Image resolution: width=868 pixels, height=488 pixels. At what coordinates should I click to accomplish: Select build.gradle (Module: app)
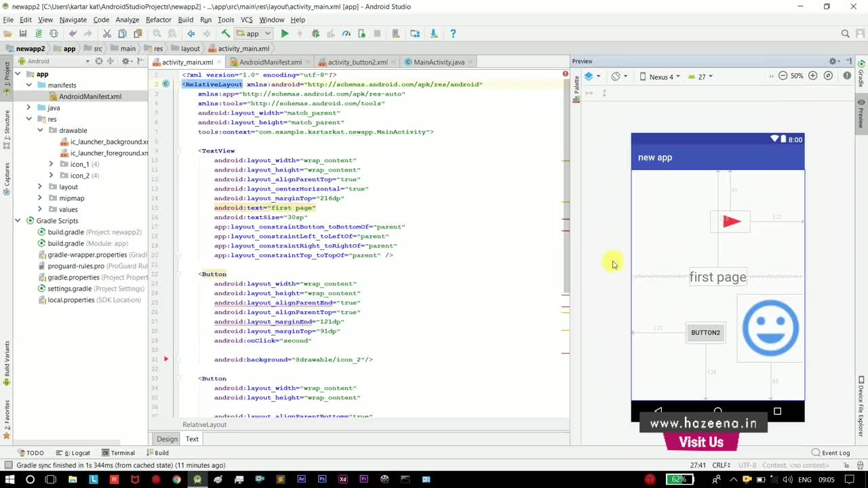point(87,243)
